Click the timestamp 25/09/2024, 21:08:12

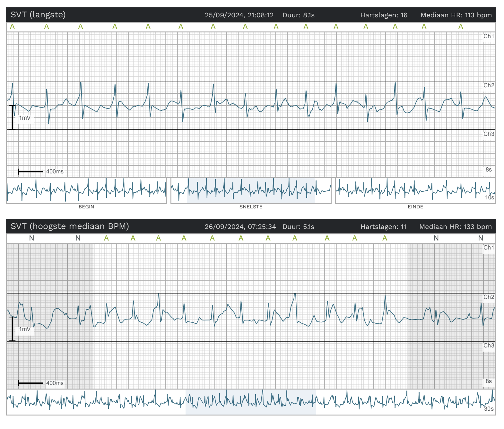point(239,15)
